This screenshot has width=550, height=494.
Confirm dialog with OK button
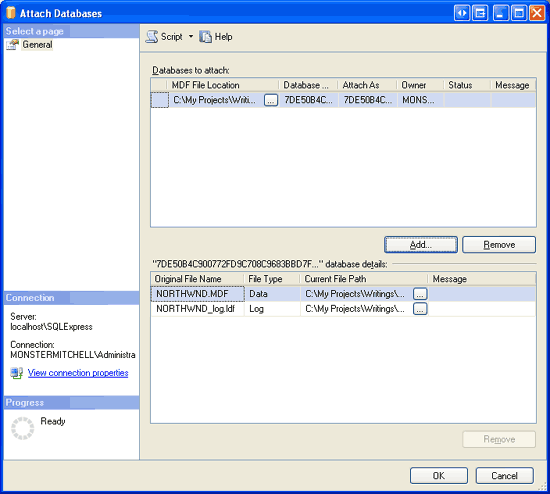[x=438, y=475]
